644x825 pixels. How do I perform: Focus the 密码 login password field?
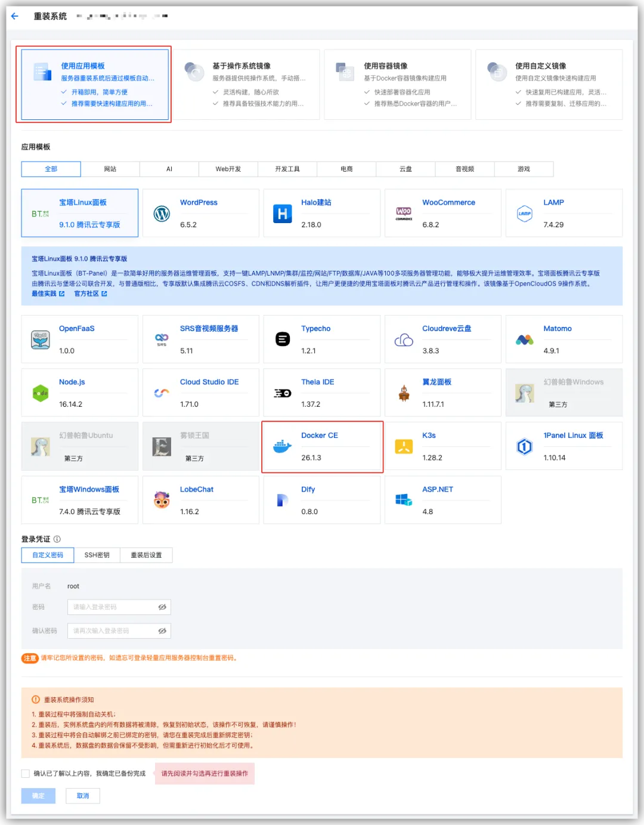tap(119, 607)
